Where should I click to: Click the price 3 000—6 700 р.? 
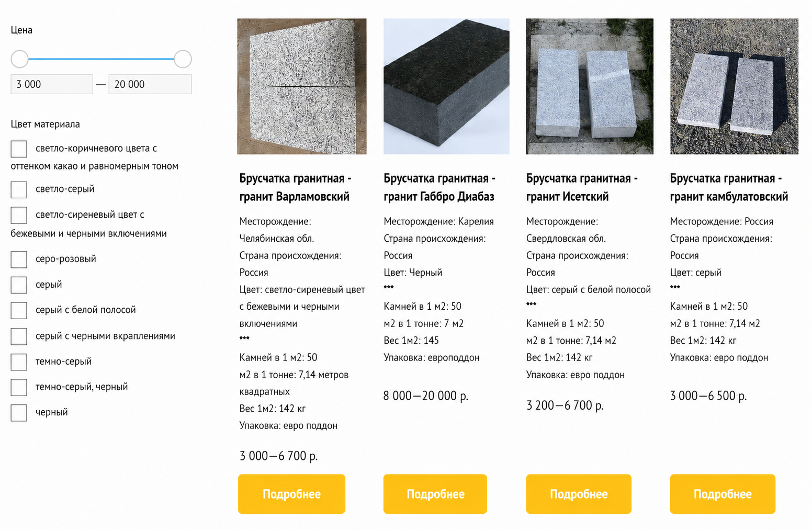pyautogui.click(x=278, y=456)
